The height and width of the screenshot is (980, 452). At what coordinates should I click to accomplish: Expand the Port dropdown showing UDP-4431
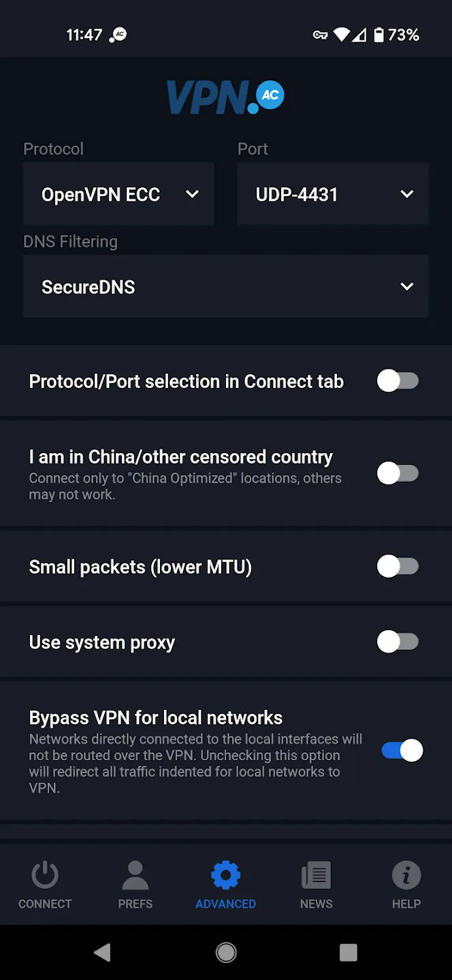[332, 195]
